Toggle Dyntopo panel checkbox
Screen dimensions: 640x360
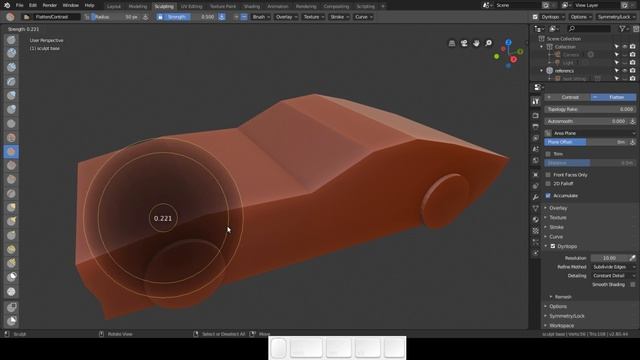[553, 246]
